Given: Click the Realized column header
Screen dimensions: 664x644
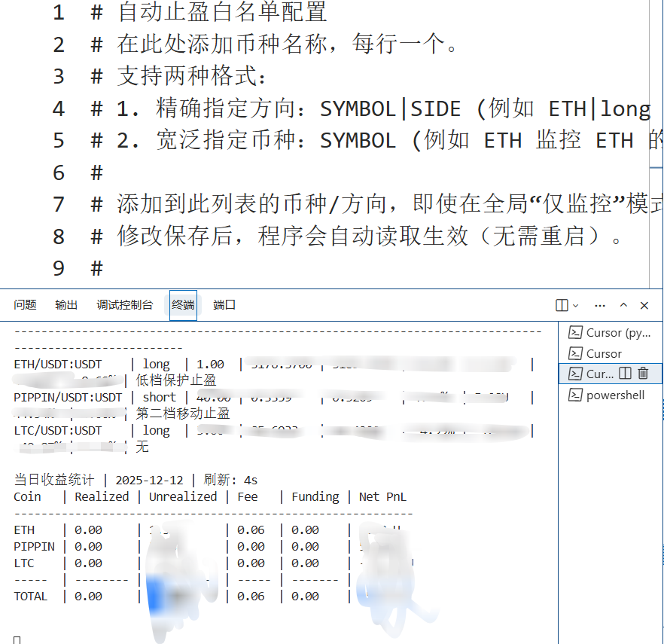Looking at the screenshot, I should tap(102, 496).
